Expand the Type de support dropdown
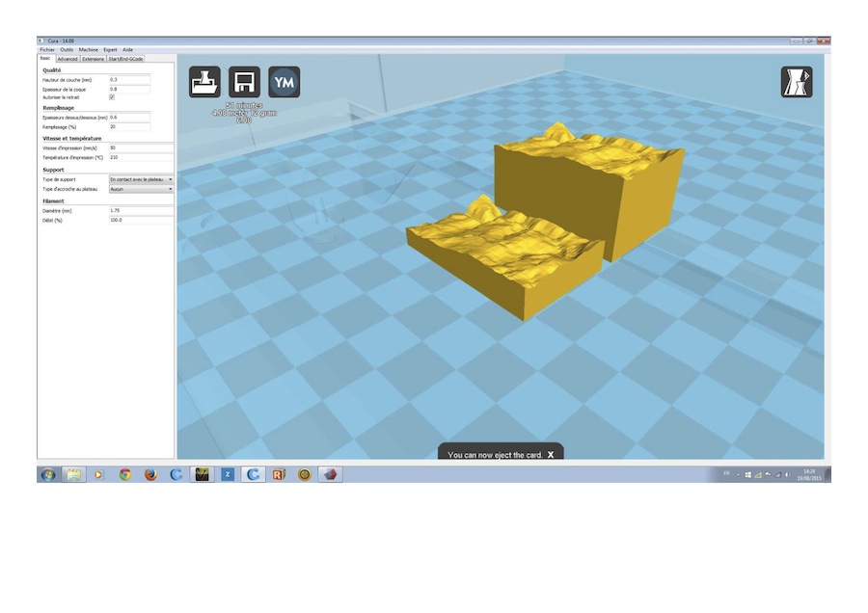Viewport: 868px width, 613px height. (141, 179)
